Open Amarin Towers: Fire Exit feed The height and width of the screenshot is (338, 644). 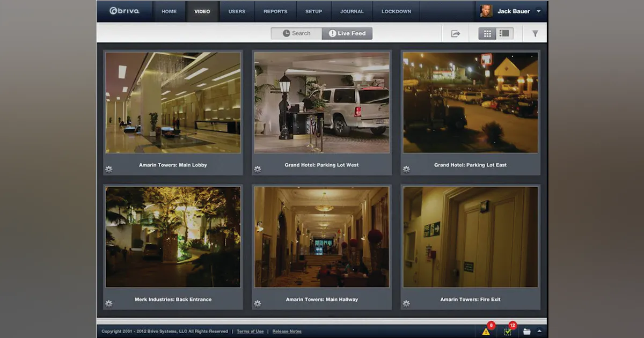point(470,237)
